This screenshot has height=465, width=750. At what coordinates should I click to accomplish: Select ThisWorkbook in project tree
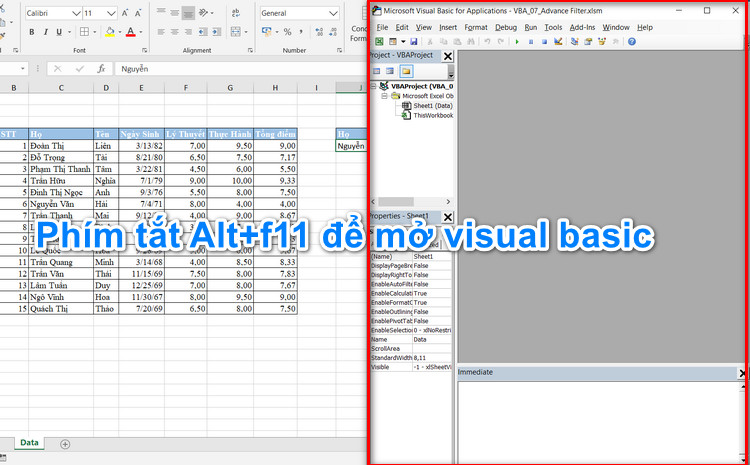point(433,115)
